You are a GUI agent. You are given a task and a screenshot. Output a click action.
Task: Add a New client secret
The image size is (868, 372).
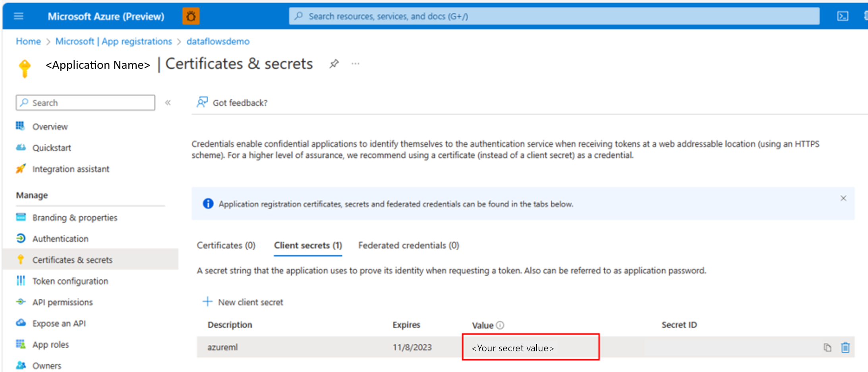[243, 302]
